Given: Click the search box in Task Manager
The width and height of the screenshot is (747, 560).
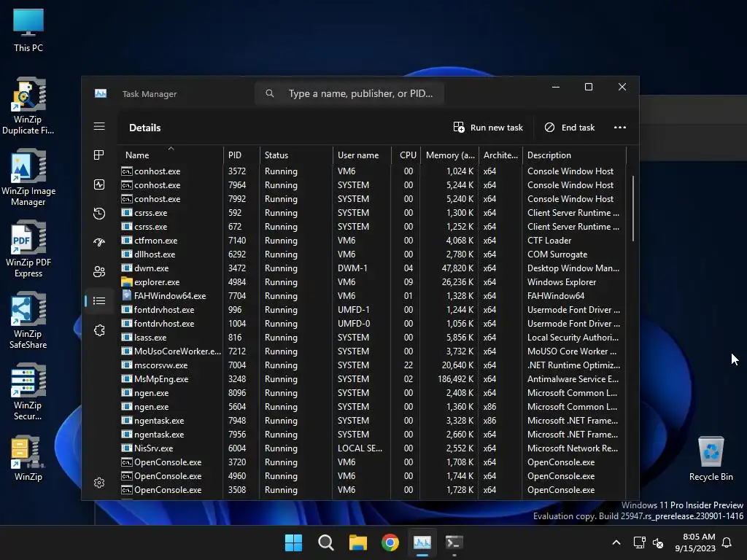Looking at the screenshot, I should click(349, 93).
